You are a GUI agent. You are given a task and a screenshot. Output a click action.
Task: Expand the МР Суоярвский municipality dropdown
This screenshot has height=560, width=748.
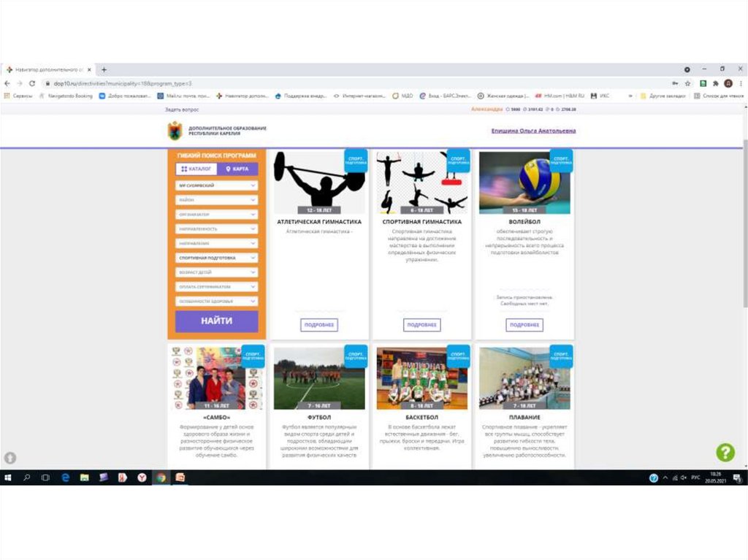tap(216, 185)
